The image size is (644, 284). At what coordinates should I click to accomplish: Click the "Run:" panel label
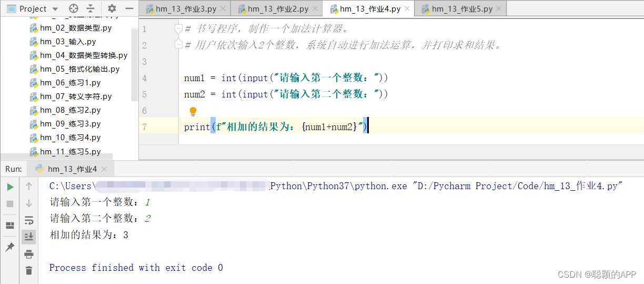[x=14, y=169]
